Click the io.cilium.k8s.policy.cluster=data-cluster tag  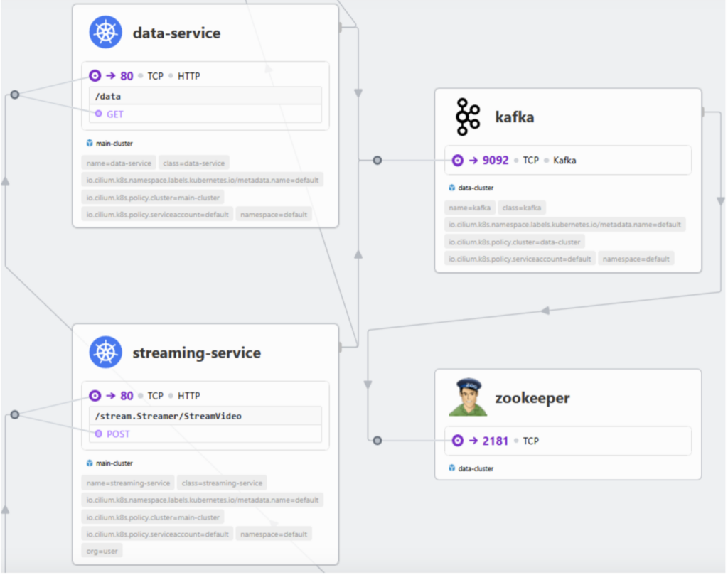515,242
